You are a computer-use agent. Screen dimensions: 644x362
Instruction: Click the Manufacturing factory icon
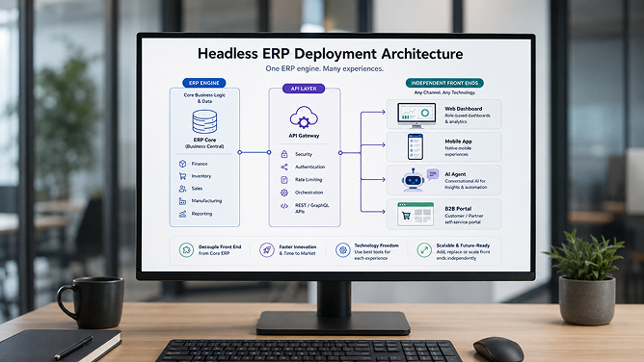click(183, 201)
